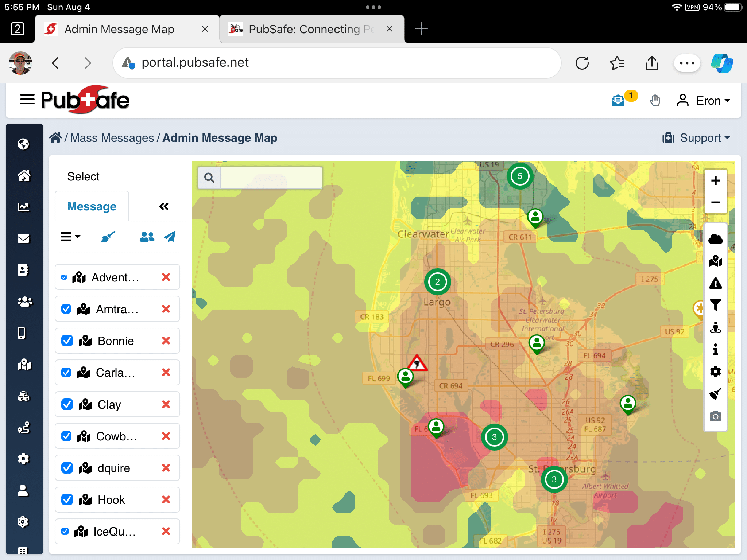Click the clear brush icon in Message panel
The height and width of the screenshot is (560, 747).
[108, 237]
